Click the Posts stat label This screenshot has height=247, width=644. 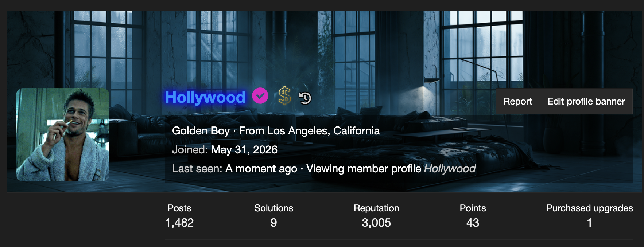(179, 208)
